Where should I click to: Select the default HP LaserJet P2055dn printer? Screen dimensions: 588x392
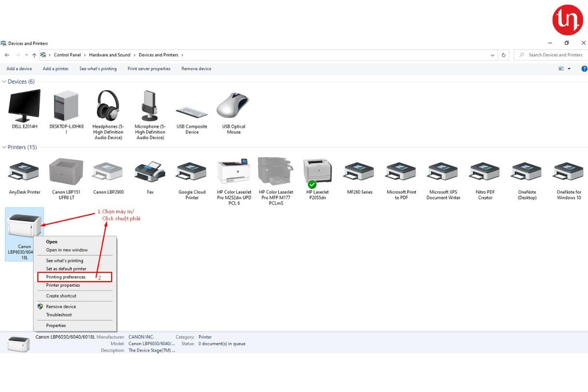click(318, 179)
